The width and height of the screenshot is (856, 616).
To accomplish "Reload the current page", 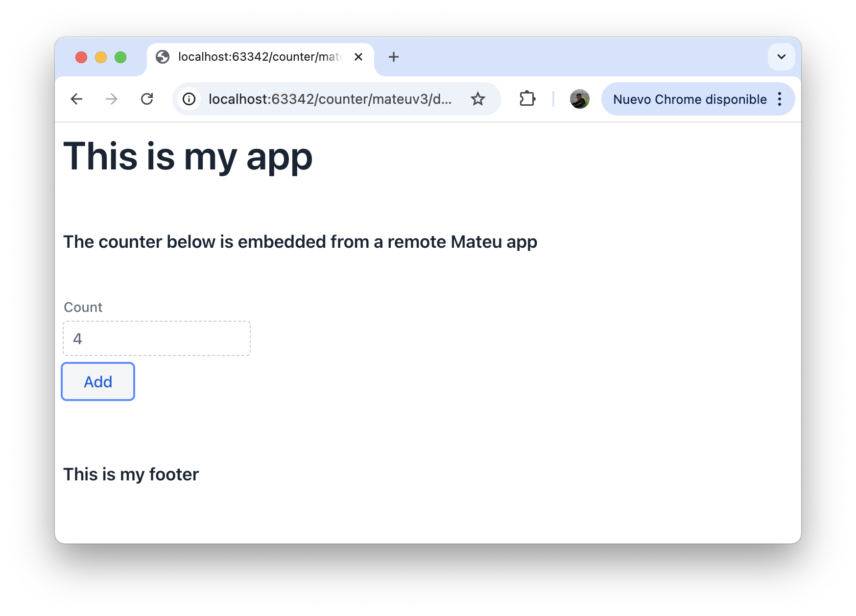I will 147,99.
